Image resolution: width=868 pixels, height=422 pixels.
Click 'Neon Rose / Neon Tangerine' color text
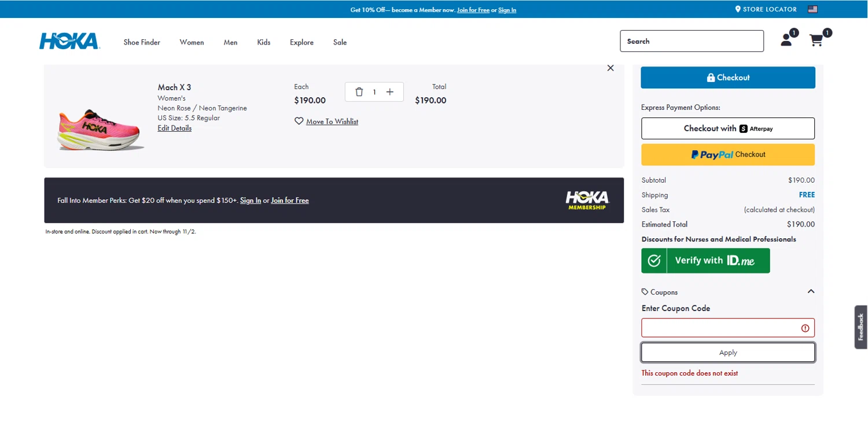coord(202,108)
